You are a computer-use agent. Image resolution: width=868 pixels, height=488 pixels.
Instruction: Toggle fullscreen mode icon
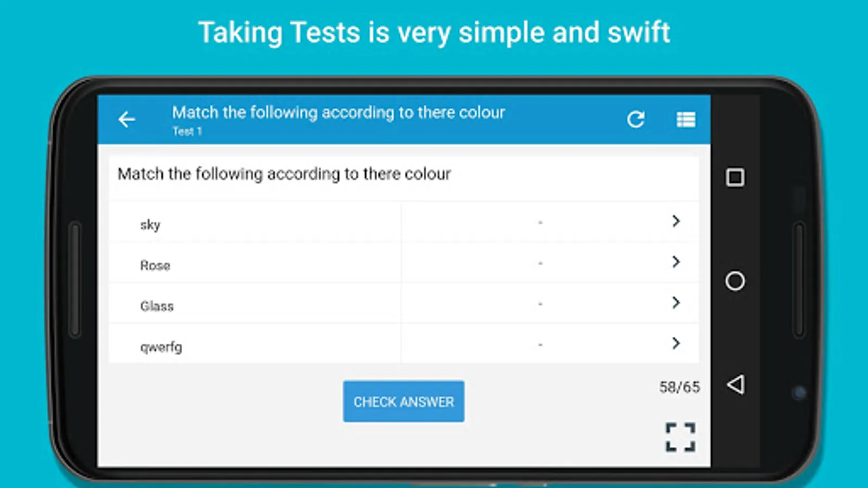click(680, 437)
